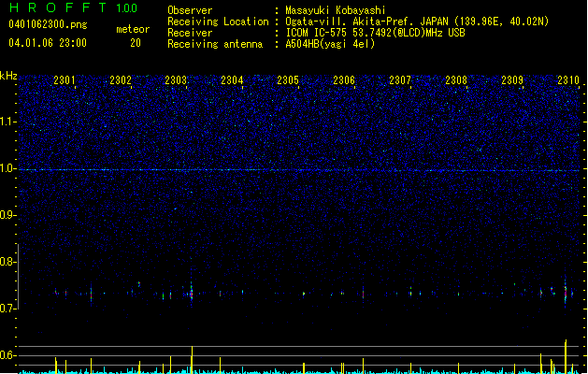Click the 2303 time axis label

click(176, 79)
